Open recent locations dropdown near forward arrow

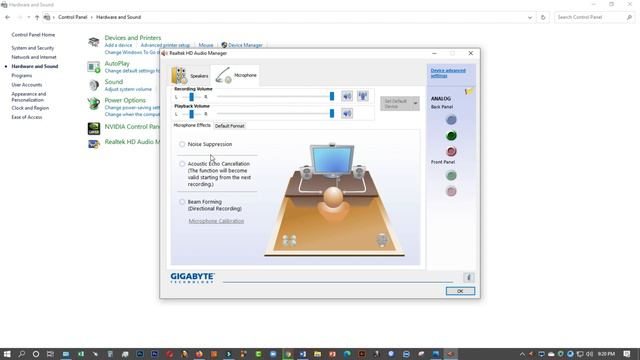pyautogui.click(x=29, y=17)
